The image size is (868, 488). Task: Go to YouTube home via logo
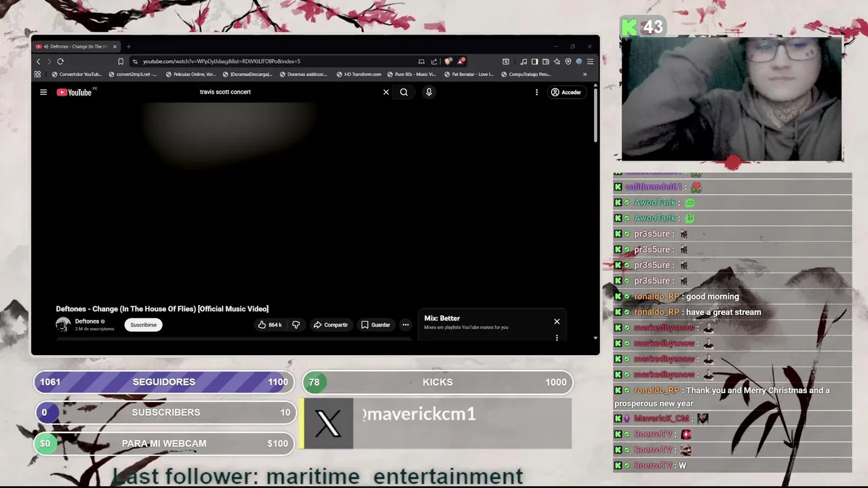[x=75, y=92]
